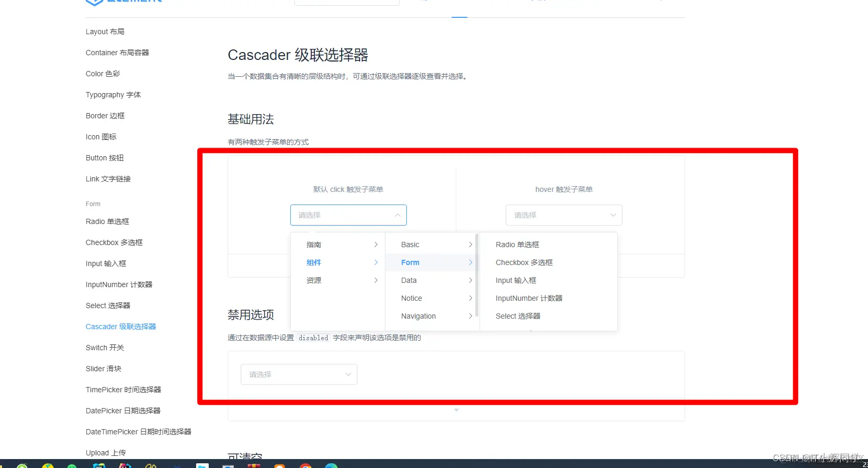
Task: Click the 禁用选项 section heading
Action: (x=251, y=315)
